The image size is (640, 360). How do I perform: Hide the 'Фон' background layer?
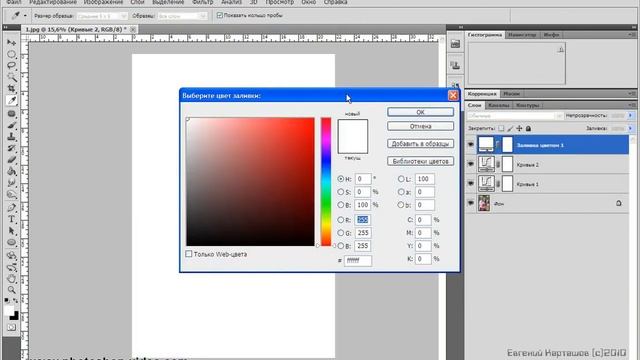471,203
